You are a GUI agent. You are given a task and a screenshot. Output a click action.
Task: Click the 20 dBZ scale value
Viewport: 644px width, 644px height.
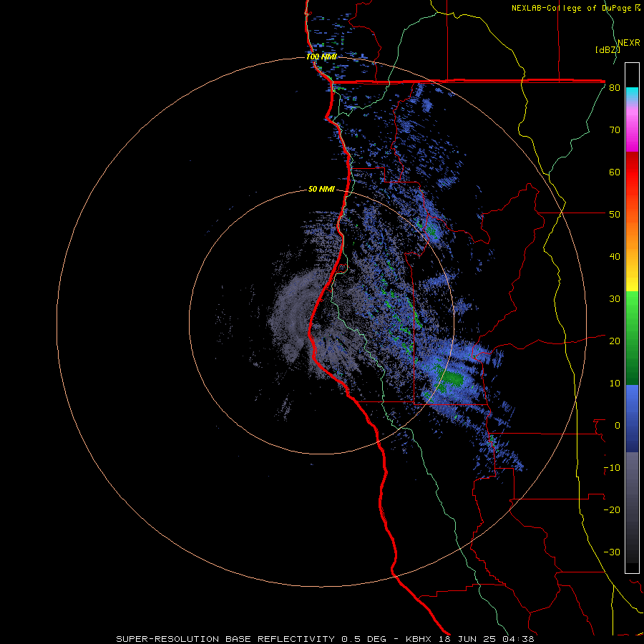(x=615, y=341)
